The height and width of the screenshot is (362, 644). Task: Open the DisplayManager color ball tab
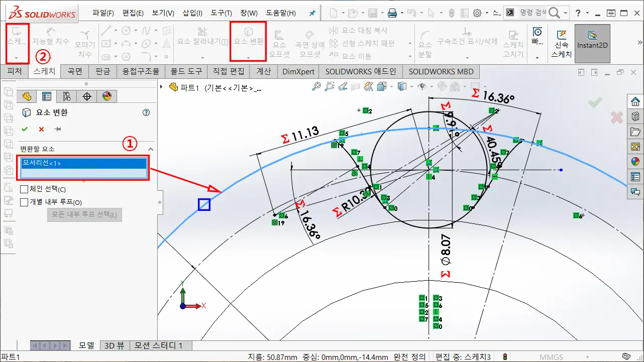(106, 96)
